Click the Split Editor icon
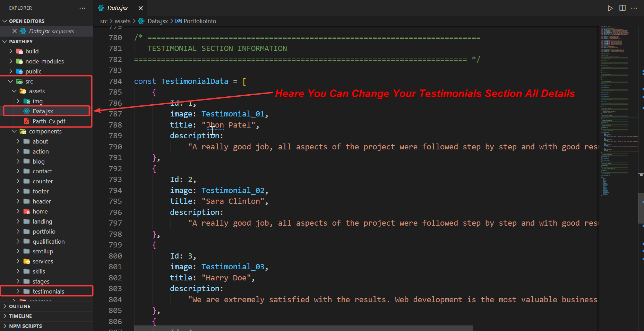The image size is (644, 331). click(x=622, y=8)
